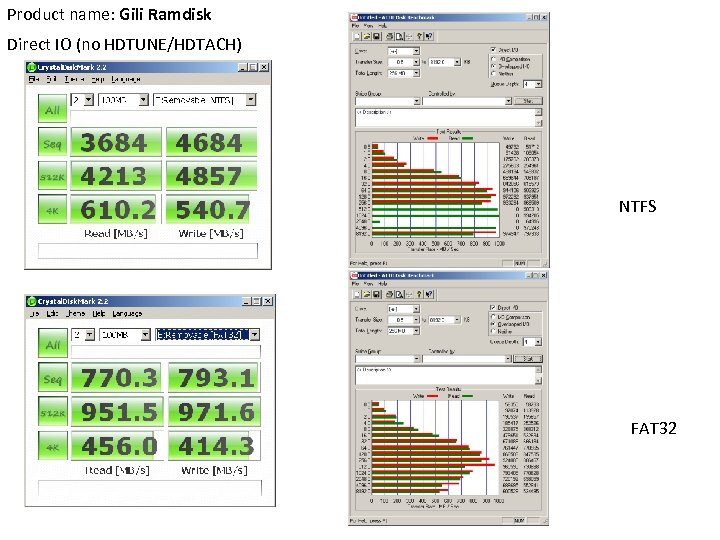
Task: Select I/O Comparison radio in upper ATTO window
Action: click(x=493, y=59)
